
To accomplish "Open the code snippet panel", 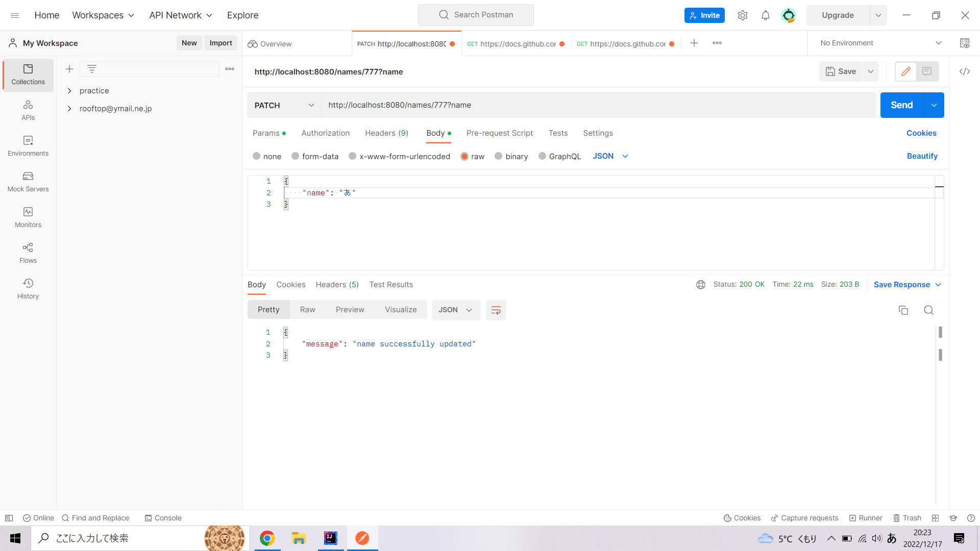I will (965, 71).
